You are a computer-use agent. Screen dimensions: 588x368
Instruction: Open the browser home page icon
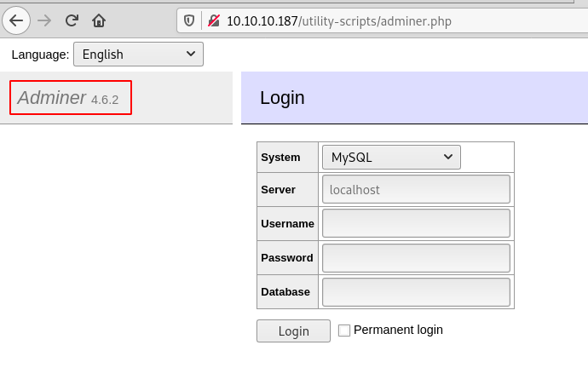point(99,20)
